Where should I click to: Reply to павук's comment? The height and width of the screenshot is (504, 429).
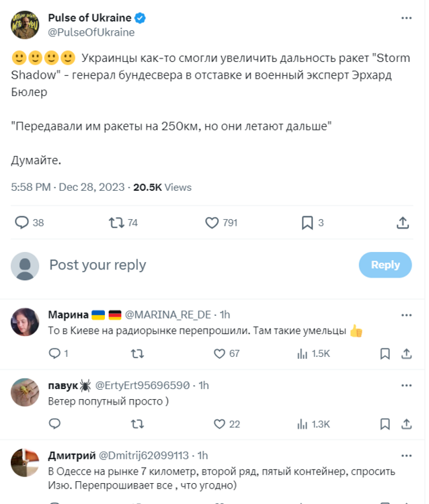click(x=55, y=424)
